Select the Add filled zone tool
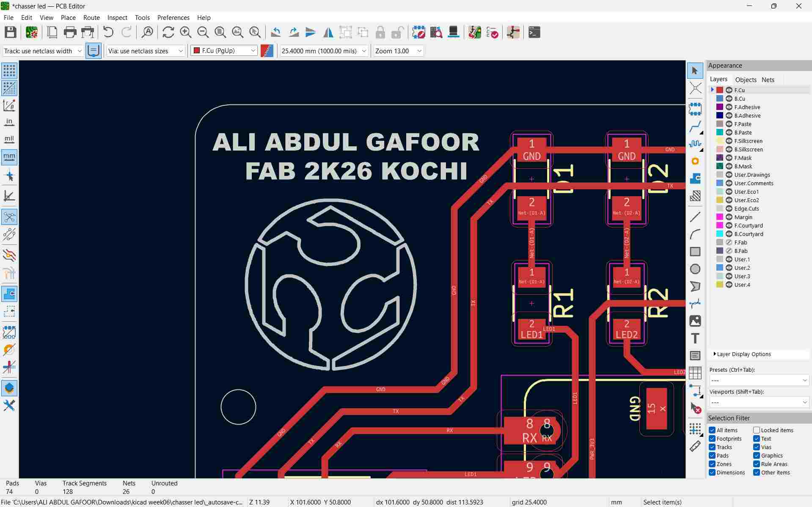The image size is (812, 507). click(695, 178)
